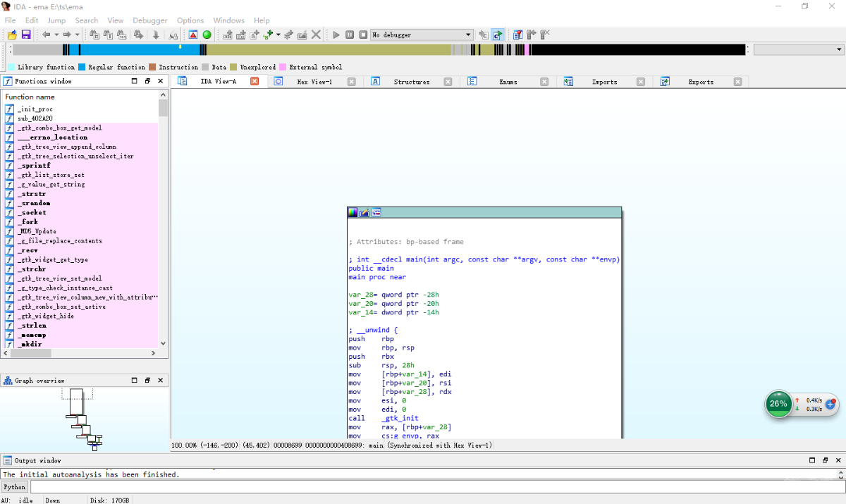Click the Python button in output bar
The height and width of the screenshot is (504, 846).
point(14,487)
